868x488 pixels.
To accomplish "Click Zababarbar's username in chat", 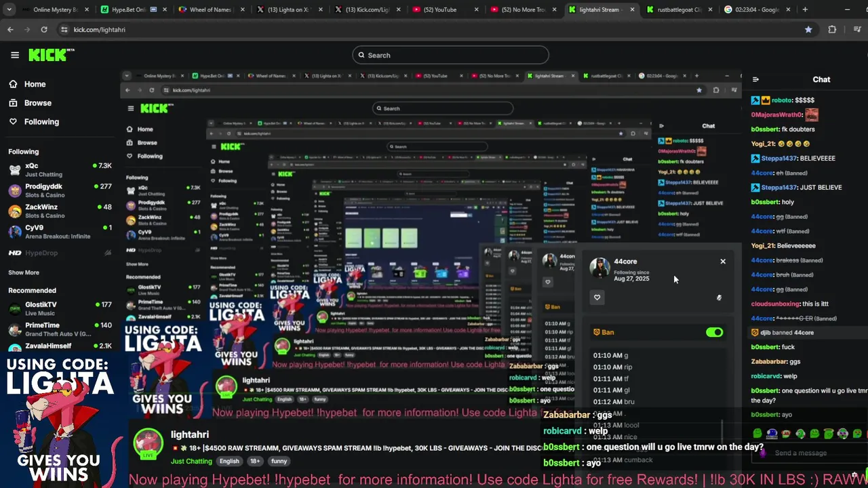I will (x=769, y=362).
